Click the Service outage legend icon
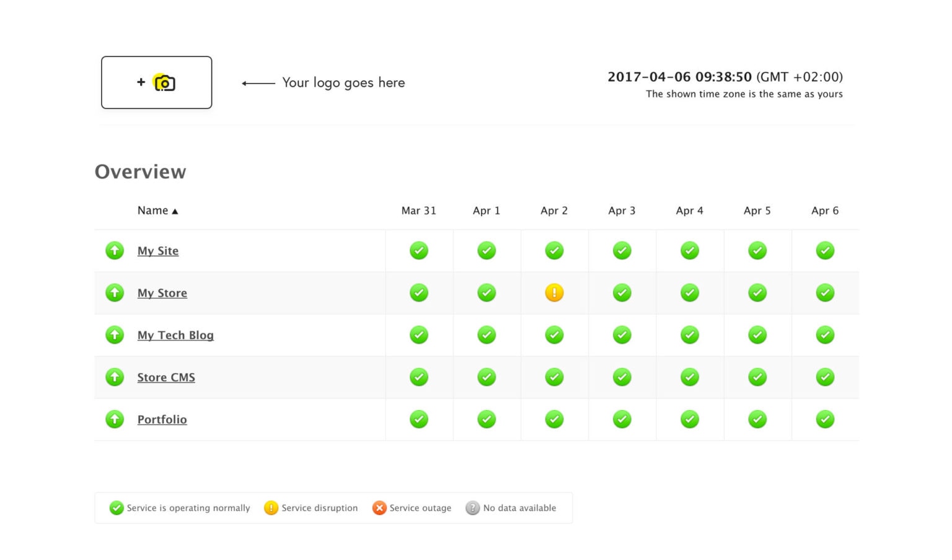952x560 pixels. pyautogui.click(x=380, y=508)
